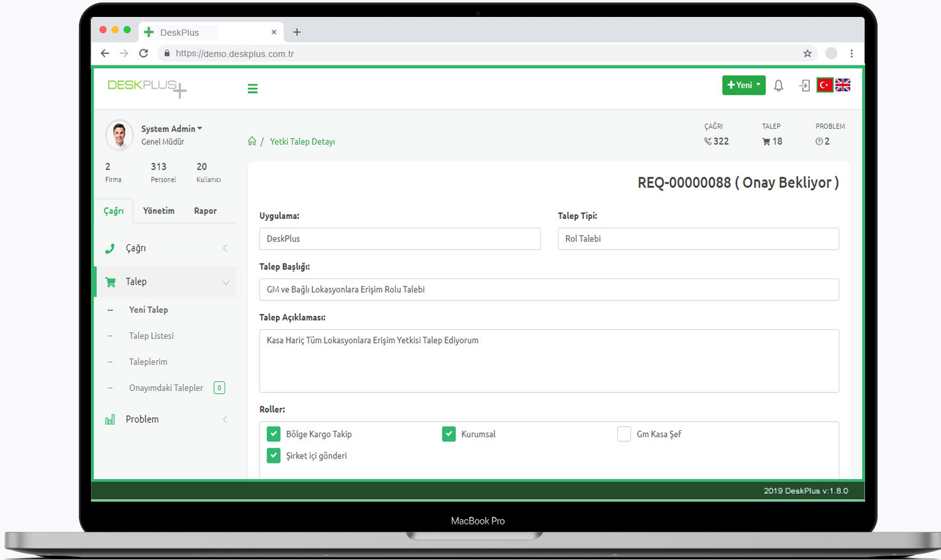Click the browser forward arrow

tap(124, 53)
